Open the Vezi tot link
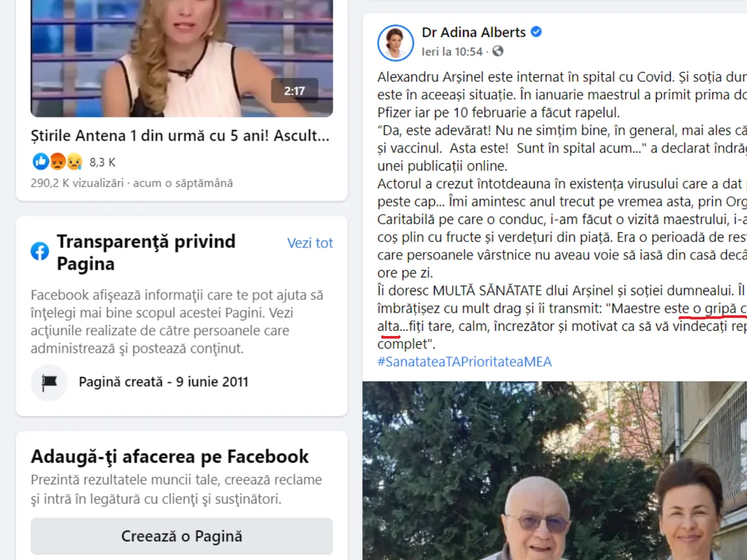 tap(310, 243)
